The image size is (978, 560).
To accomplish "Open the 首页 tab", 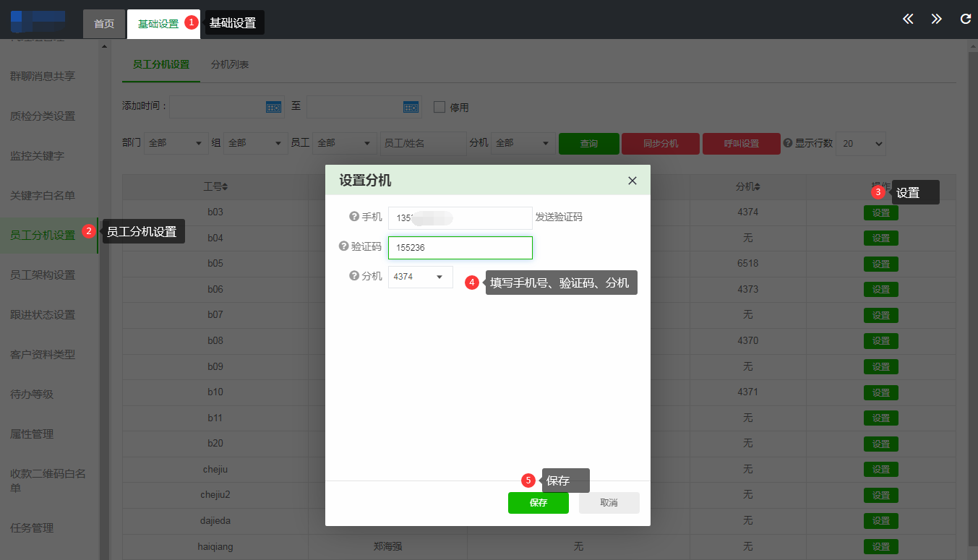I will coord(104,24).
